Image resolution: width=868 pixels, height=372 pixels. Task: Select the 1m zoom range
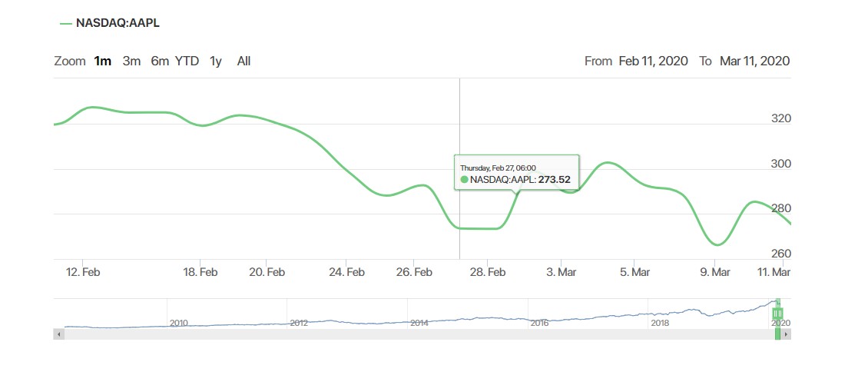pyautogui.click(x=102, y=61)
